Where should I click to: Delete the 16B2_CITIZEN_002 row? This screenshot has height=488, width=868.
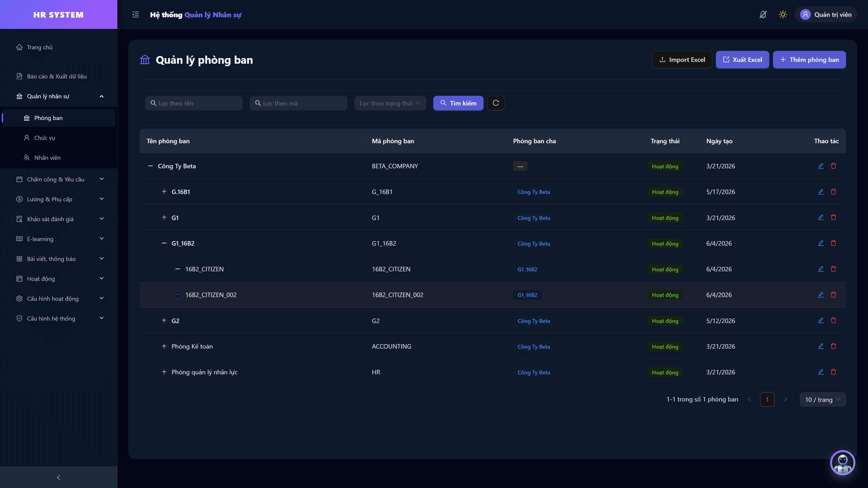[833, 295]
